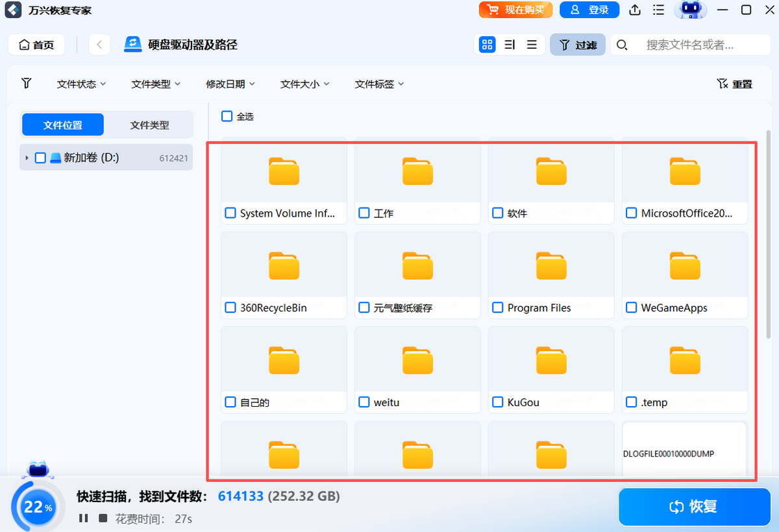Open the 修改日期 filter dropdown

[x=230, y=84]
